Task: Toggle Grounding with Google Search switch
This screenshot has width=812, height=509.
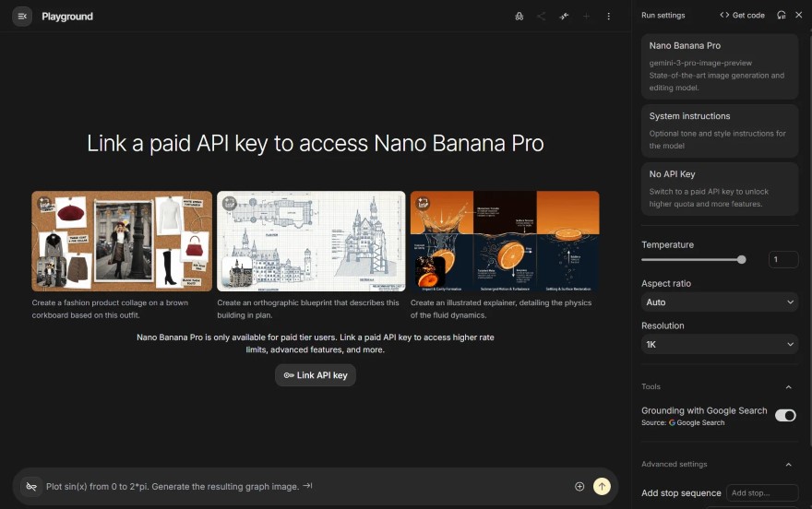Action: point(785,416)
